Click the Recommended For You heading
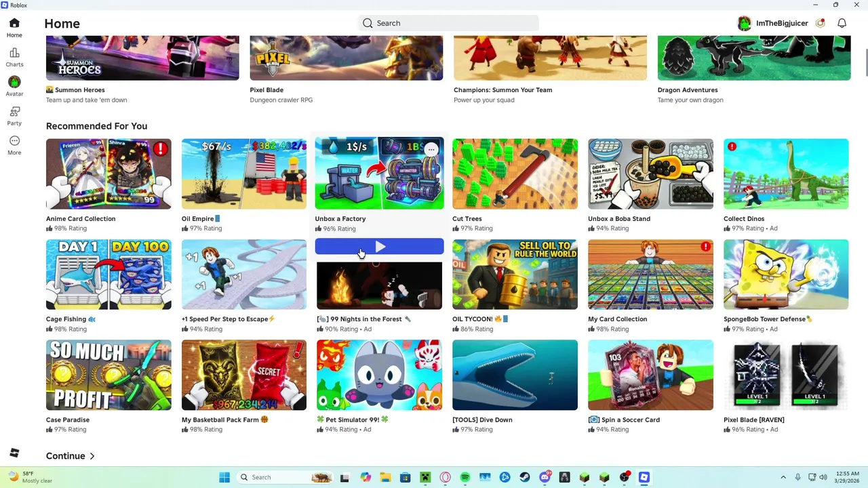The height and width of the screenshot is (488, 868). coord(96,126)
